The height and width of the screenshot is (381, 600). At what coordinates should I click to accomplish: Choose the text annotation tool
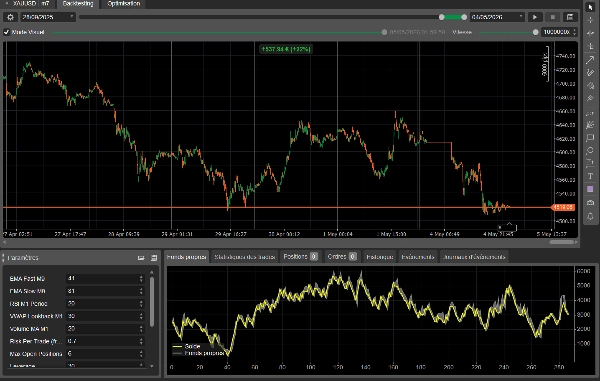[590, 176]
